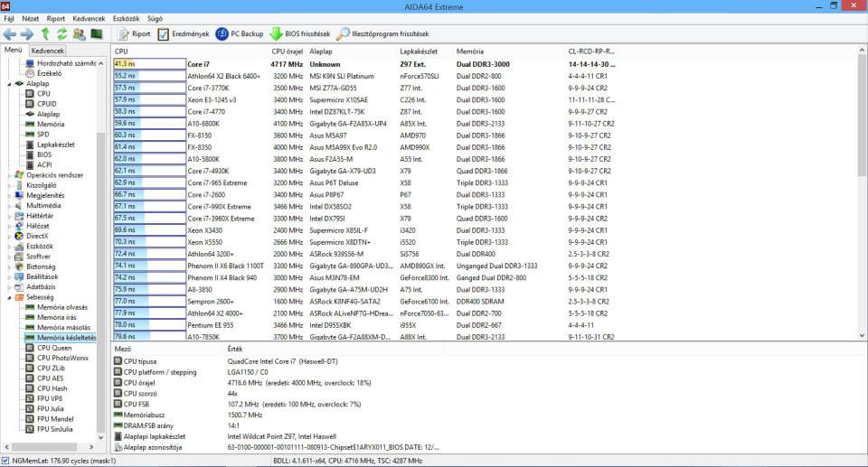Viewport: 868px width, 467px height.
Task: Open DirectX icon in the tree
Action: (x=19, y=236)
